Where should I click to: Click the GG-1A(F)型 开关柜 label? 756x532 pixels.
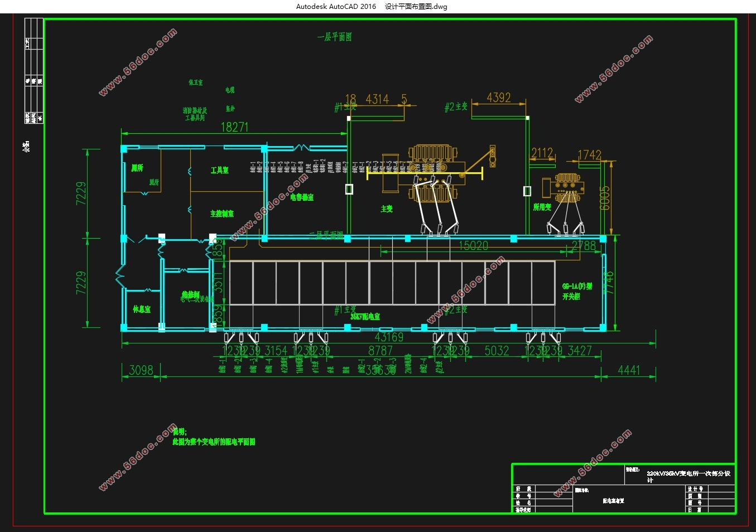tap(577, 291)
